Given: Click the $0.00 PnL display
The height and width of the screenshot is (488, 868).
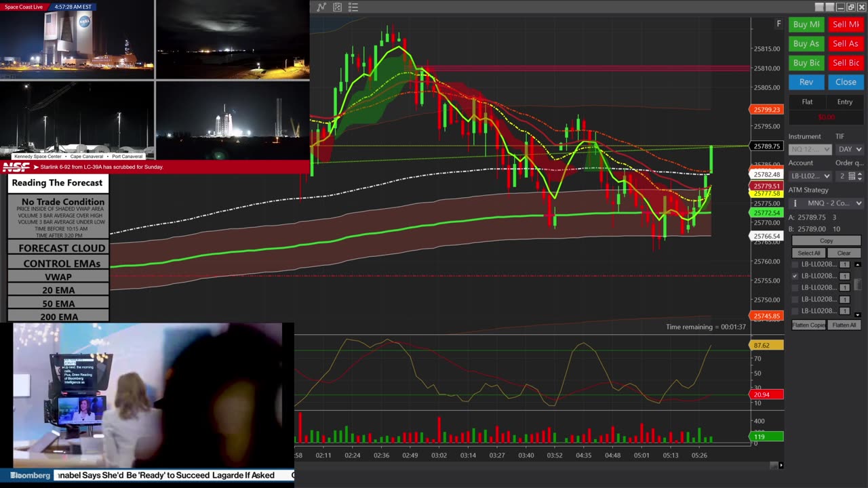Looking at the screenshot, I should tap(826, 117).
